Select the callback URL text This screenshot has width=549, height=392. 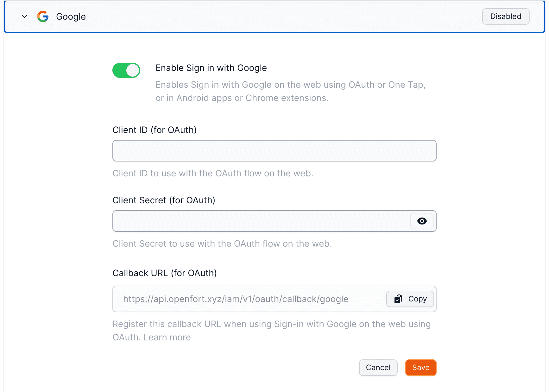pos(236,299)
